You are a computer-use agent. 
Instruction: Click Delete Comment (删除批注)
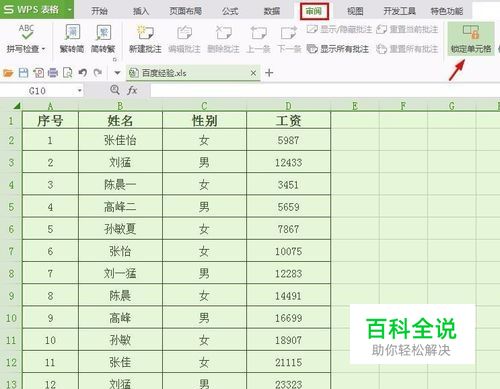[x=223, y=39]
